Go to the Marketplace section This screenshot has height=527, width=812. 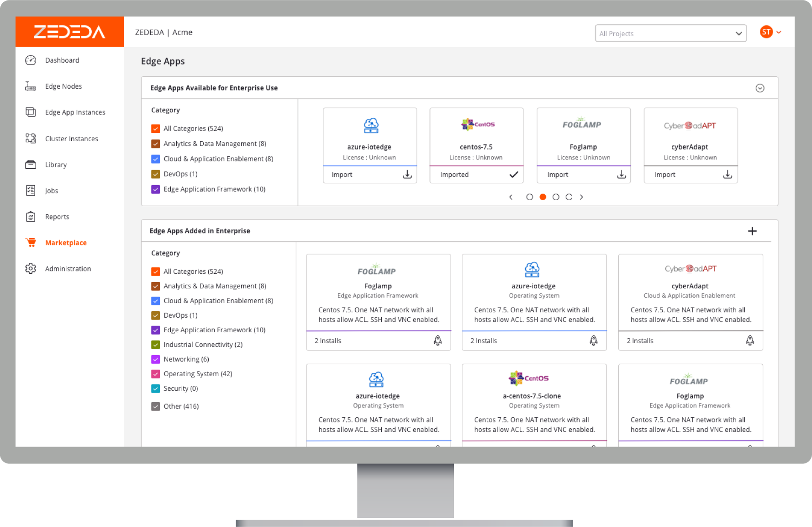point(66,243)
